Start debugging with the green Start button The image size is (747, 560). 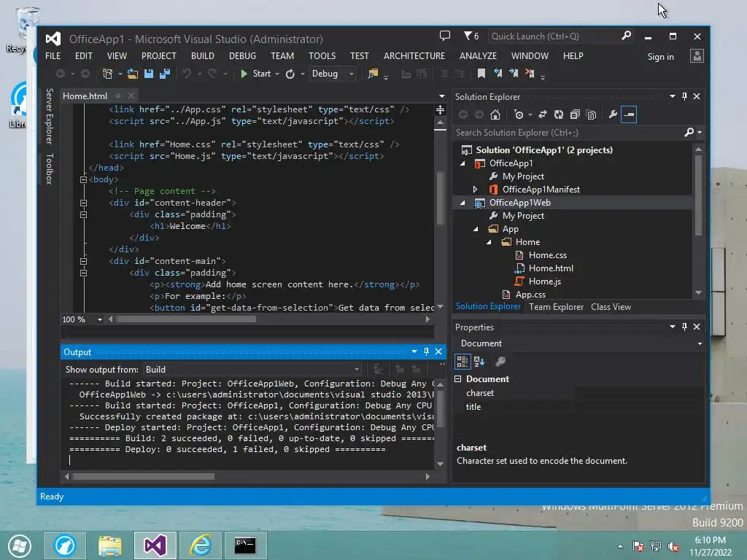(x=256, y=74)
